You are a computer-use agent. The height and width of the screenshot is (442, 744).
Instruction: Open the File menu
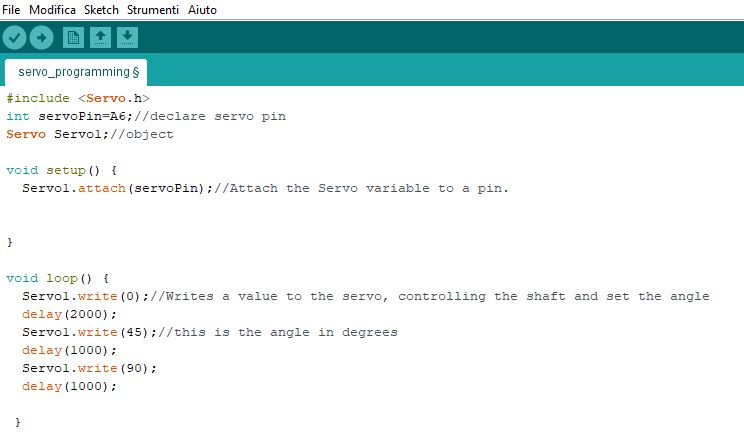click(x=11, y=9)
